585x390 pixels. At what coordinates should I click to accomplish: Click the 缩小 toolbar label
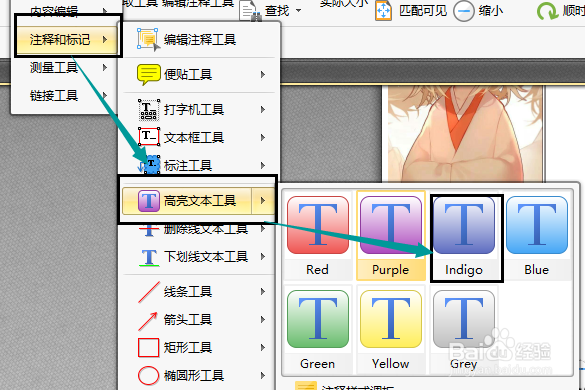[x=491, y=11]
